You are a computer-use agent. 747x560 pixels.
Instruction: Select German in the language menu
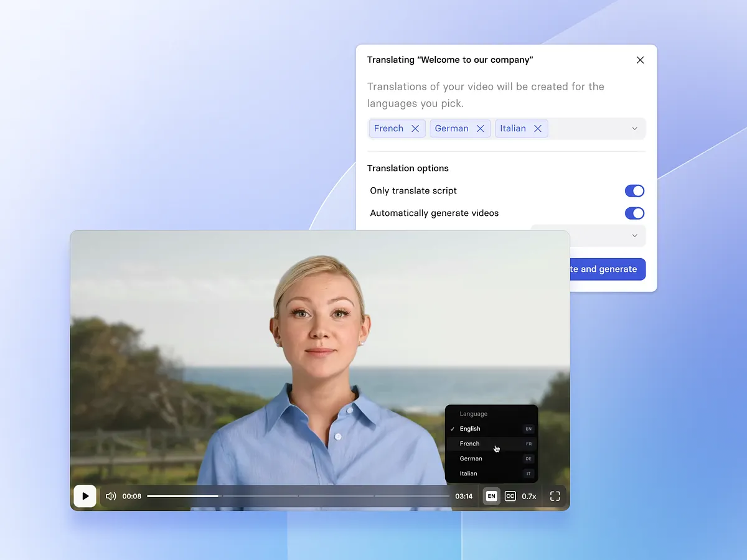[x=492, y=459]
